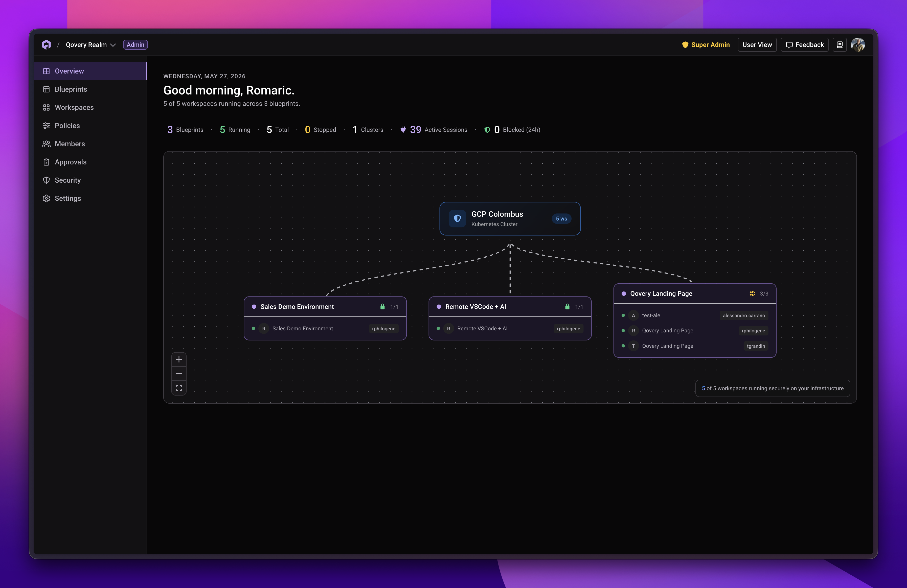Open Policies in the sidebar
This screenshot has width=907, height=588.
coord(90,125)
